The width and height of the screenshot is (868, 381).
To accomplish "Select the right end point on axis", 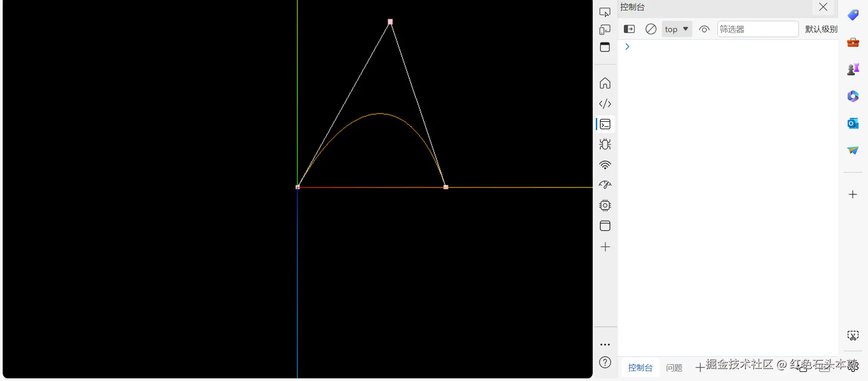I will tap(446, 187).
